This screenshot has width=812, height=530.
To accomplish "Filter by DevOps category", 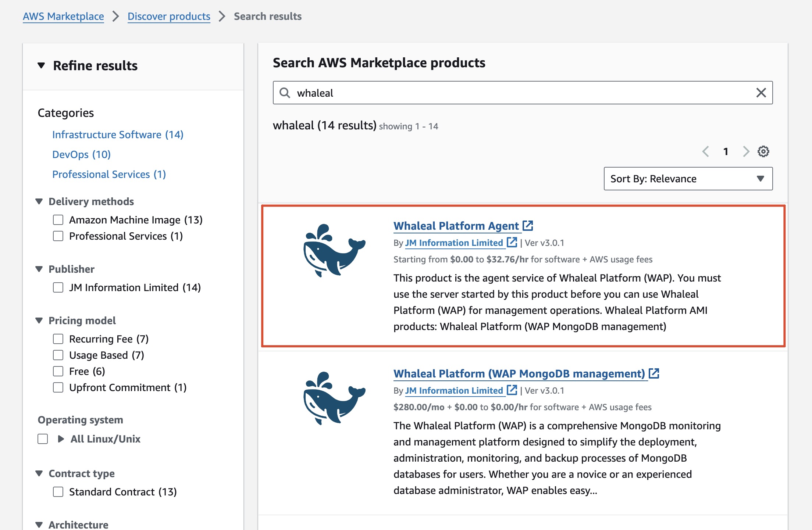I will tap(81, 154).
